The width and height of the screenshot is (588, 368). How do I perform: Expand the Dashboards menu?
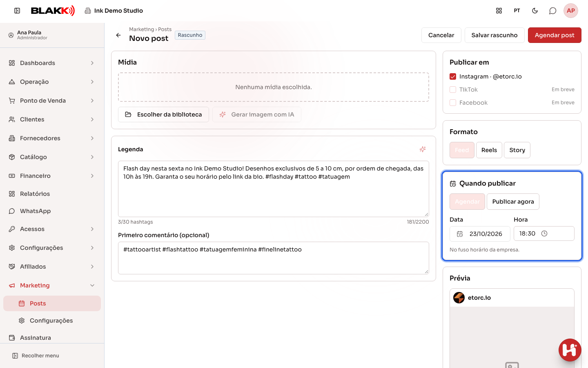(52, 63)
